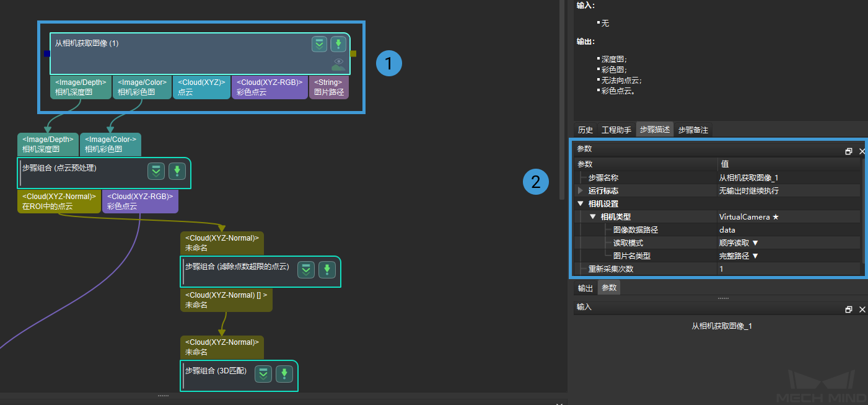Viewport: 868px width, 405px height.
Task: Collapse the 相机设置 parameter group
Action: point(581,203)
